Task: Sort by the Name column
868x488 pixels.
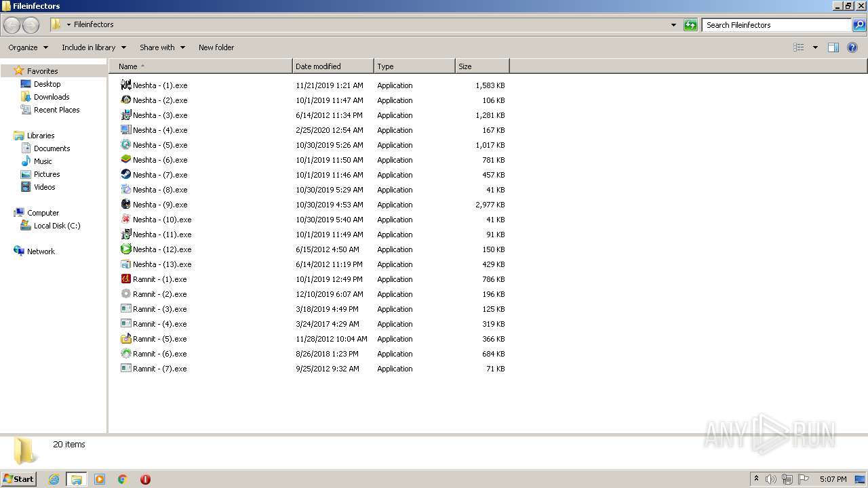Action: (201, 66)
